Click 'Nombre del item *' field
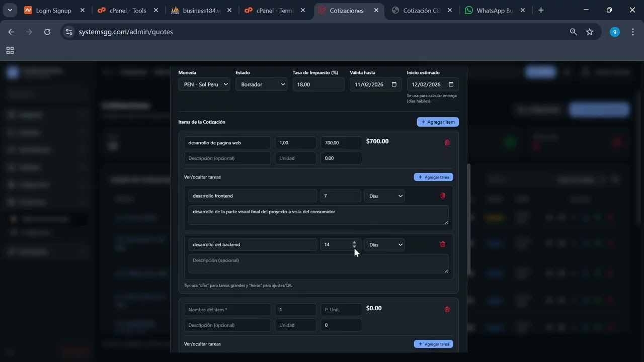Viewport: 644px width, 362px height. tap(227, 310)
